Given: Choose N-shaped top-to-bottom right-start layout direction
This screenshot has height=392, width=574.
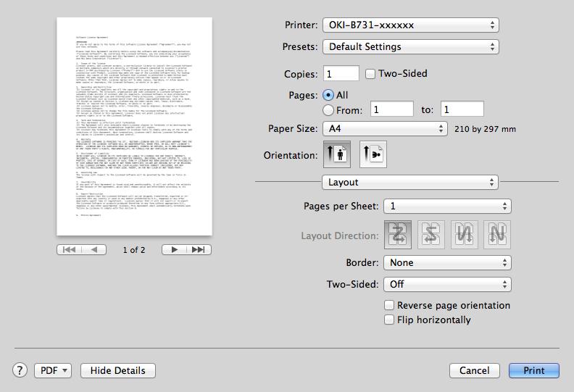Looking at the screenshot, I should point(496,235).
